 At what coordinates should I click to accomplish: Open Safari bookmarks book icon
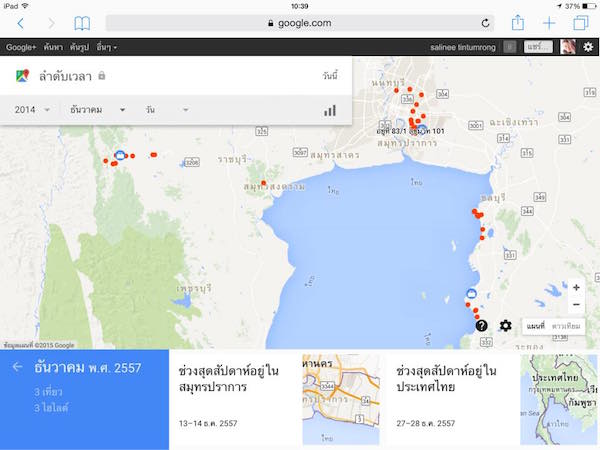pos(82,22)
